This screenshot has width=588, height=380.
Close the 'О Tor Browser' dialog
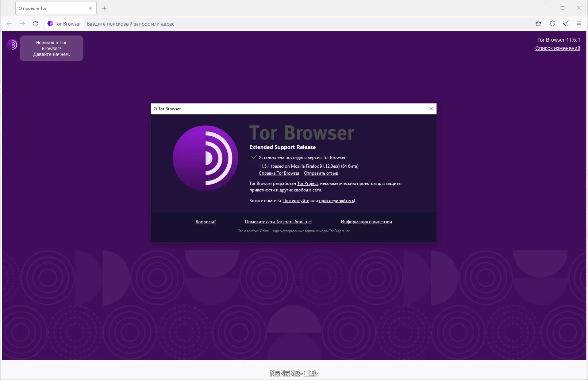(431, 109)
